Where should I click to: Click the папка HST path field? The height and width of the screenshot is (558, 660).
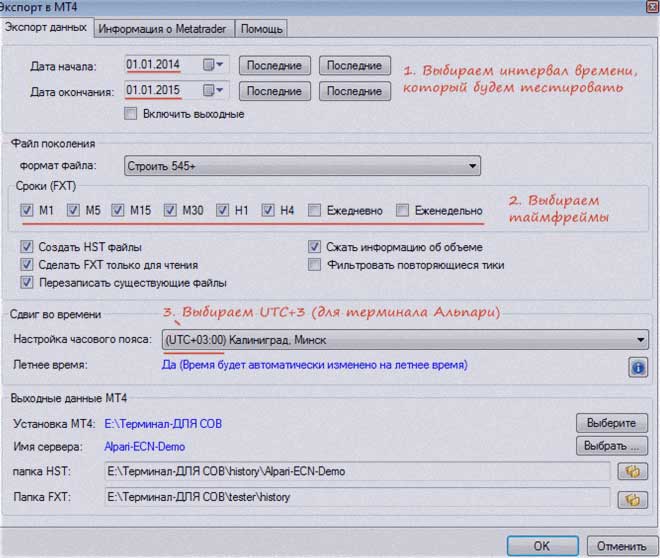point(356,471)
